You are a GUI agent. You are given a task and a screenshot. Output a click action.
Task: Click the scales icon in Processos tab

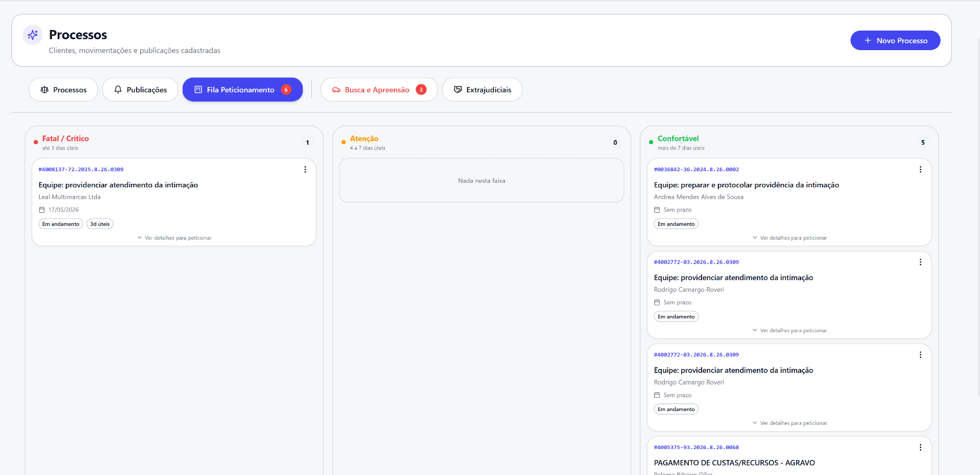[44, 90]
